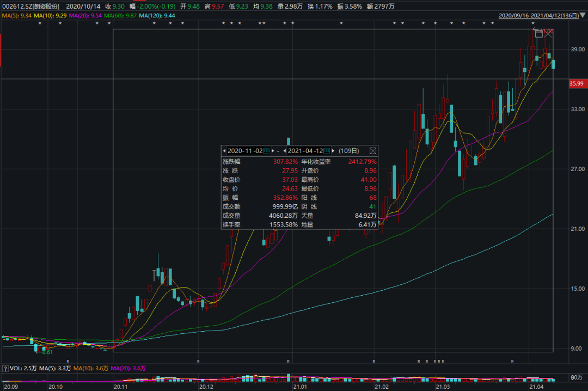This screenshot has height=391, width=588.
Task: Open the end date calendar icon
Action: 327,151
